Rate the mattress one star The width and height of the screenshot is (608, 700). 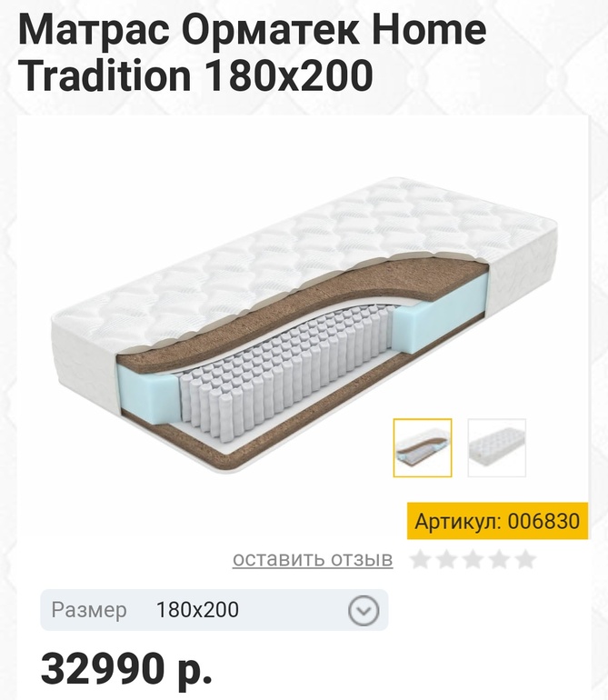point(420,559)
